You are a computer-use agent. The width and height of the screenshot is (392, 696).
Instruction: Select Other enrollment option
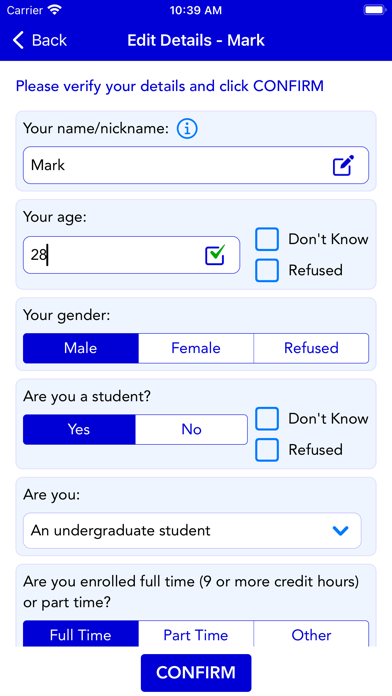(x=311, y=634)
